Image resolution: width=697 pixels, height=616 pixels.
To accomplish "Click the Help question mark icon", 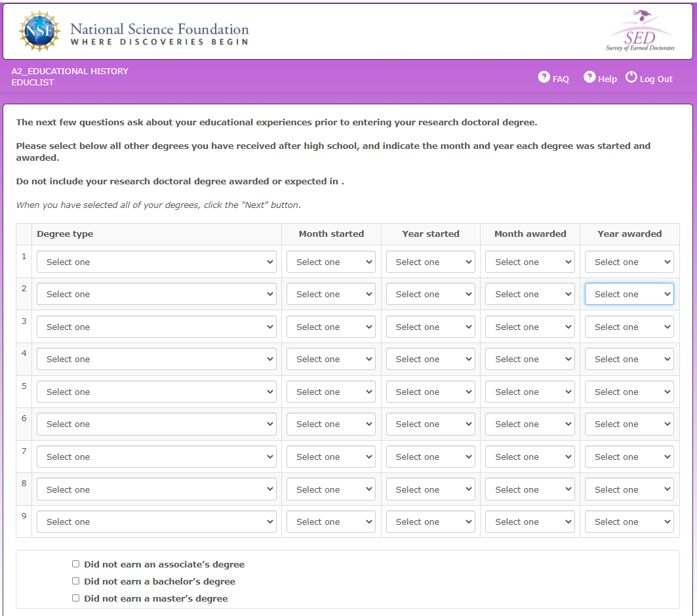I will click(589, 77).
